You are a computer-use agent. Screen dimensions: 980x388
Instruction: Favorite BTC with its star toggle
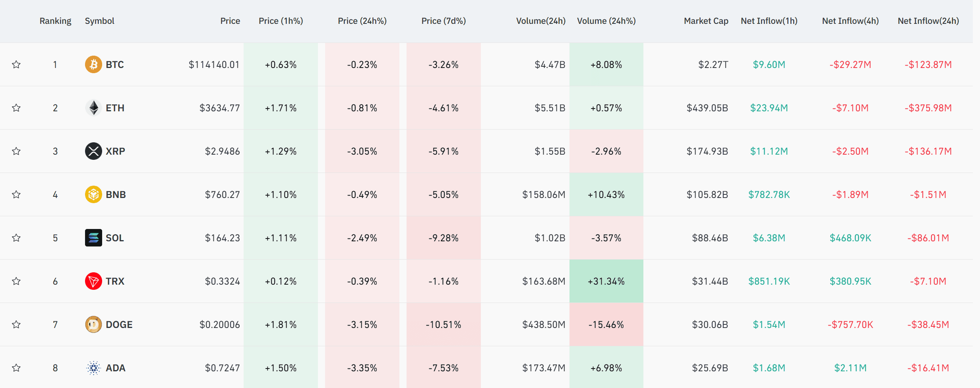[16, 64]
